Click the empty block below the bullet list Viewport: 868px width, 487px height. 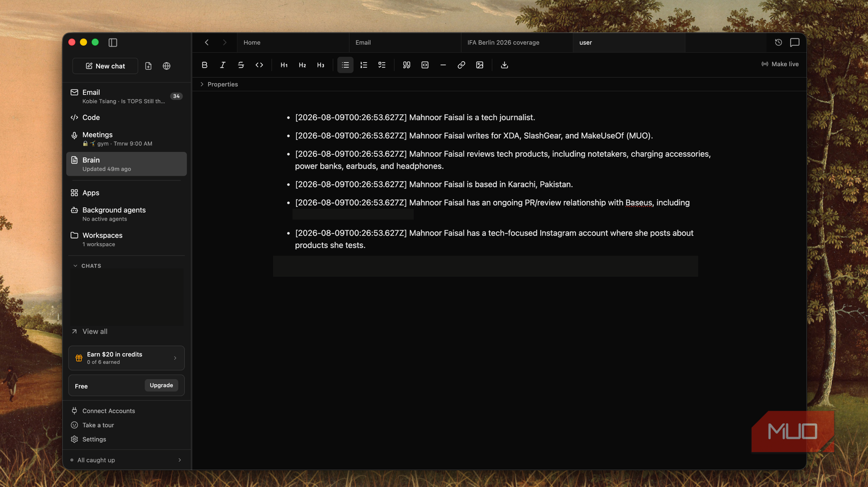[485, 266]
